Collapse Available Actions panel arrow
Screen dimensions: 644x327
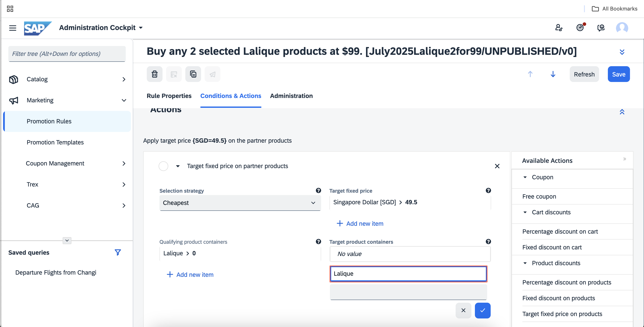tap(624, 159)
